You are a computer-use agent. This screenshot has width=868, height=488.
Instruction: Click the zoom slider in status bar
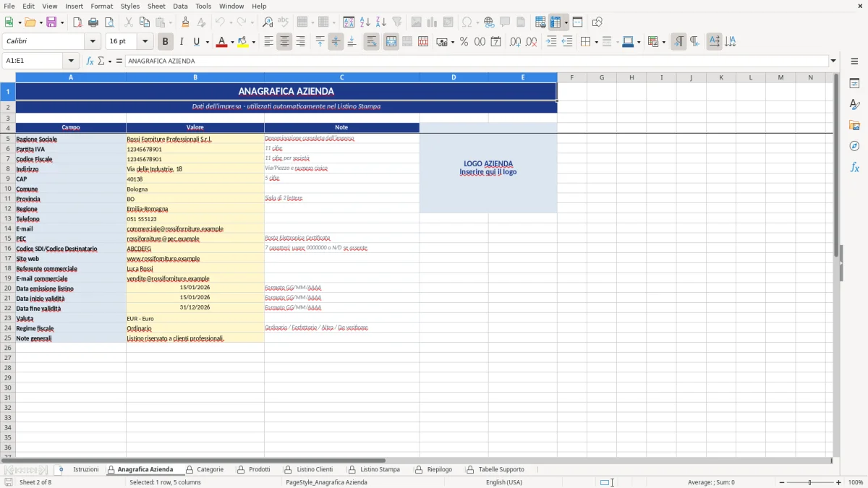[809, 482]
